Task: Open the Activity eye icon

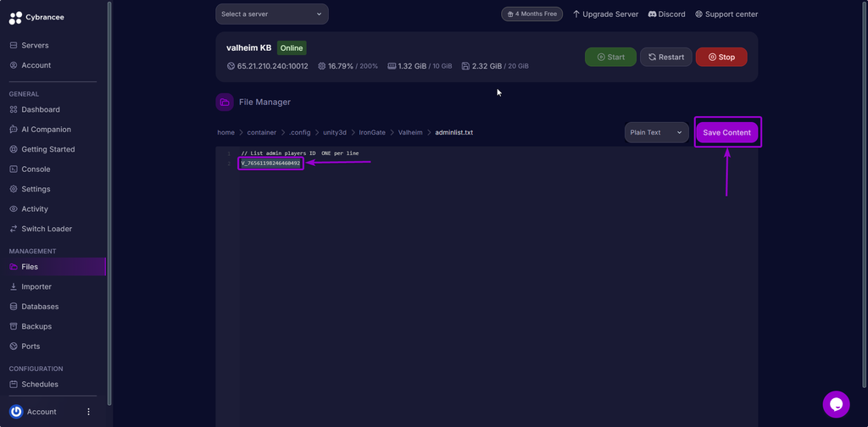Action: click(14, 209)
